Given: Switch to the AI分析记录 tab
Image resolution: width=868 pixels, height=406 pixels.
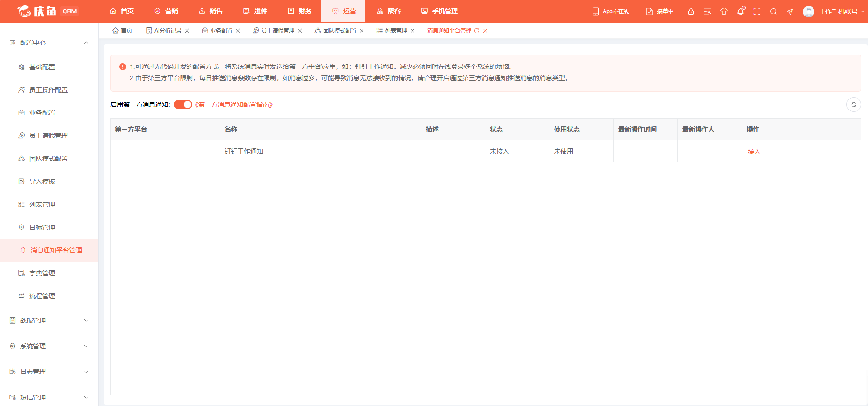Looking at the screenshot, I should tap(164, 31).
